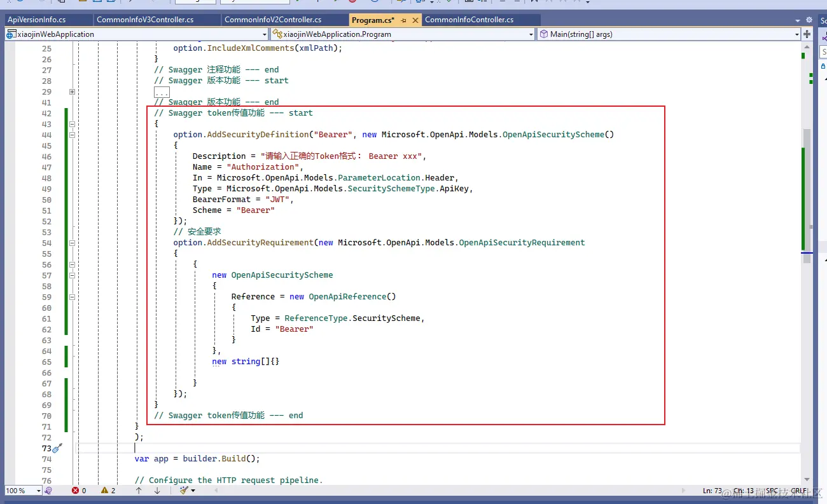Viewport: 827px width, 504px height.
Task: Click the scroll-down arrow of the editor scrollbar
Action: (x=807, y=480)
